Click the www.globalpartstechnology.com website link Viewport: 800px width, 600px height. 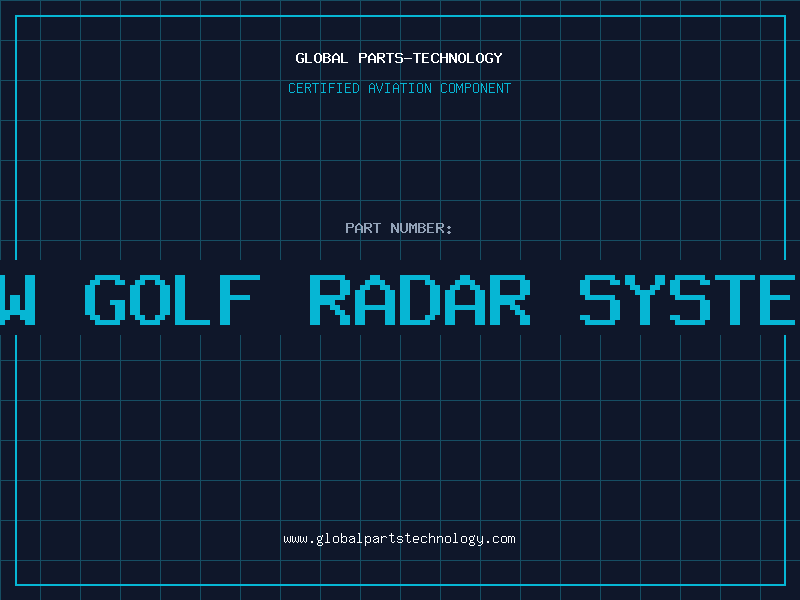(399, 539)
